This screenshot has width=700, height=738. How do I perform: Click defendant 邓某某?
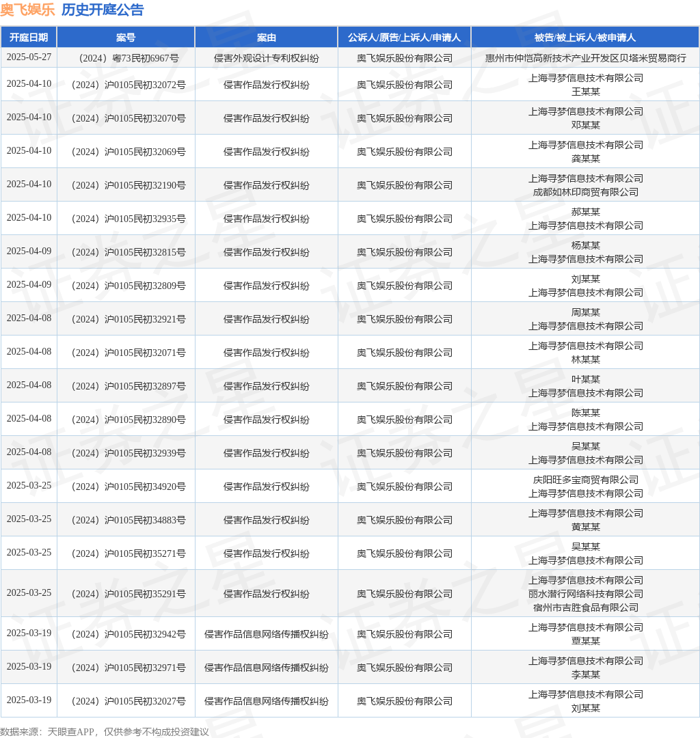586,125
